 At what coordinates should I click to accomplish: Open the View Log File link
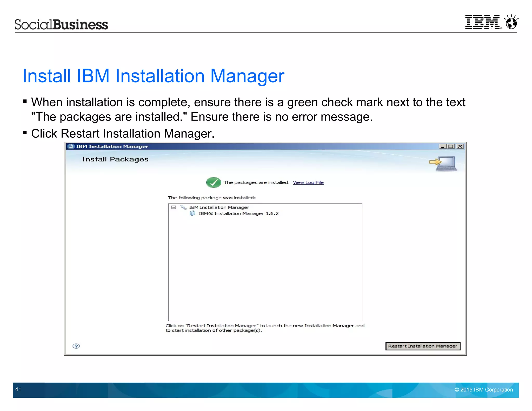308,182
